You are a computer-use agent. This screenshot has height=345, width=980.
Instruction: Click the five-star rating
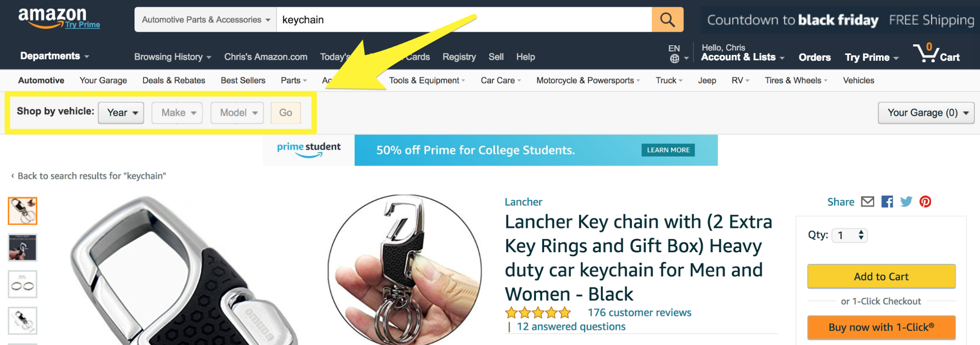tap(538, 313)
